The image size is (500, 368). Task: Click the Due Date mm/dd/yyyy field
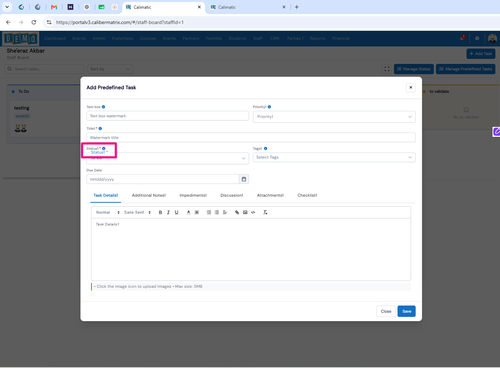[x=163, y=179]
